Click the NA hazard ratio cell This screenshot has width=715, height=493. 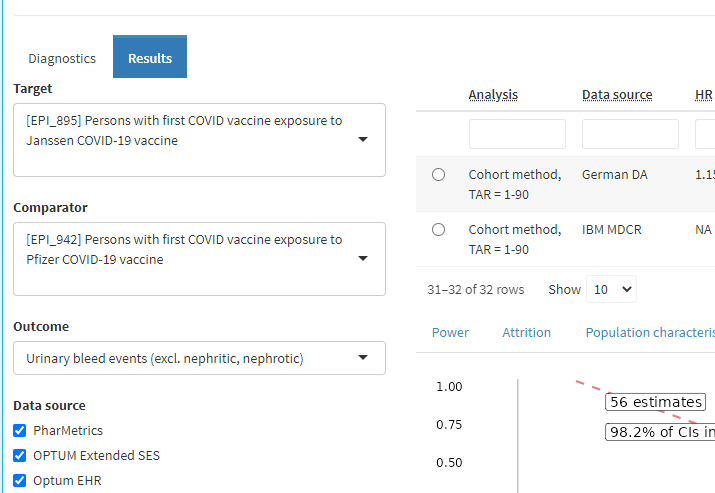703,229
